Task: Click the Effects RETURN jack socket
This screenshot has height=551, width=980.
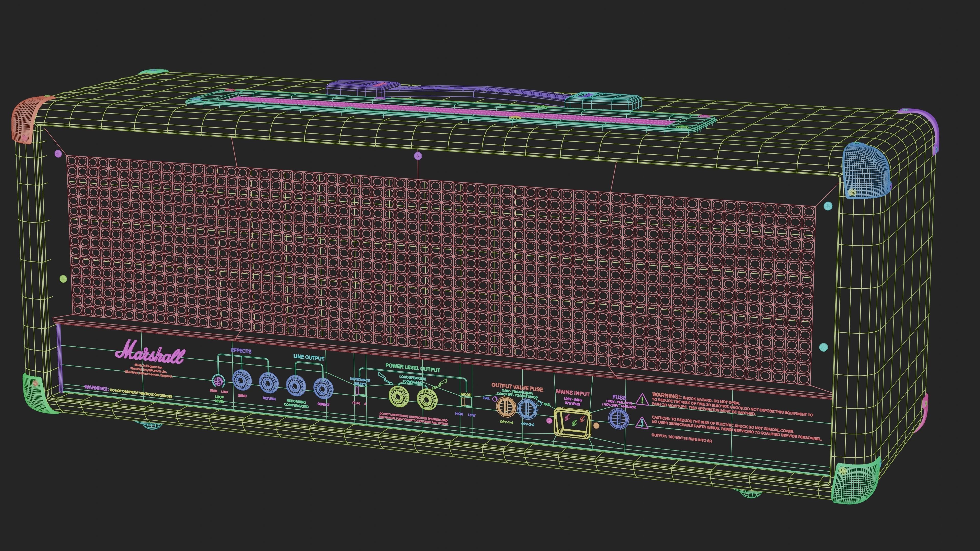Action: point(268,383)
